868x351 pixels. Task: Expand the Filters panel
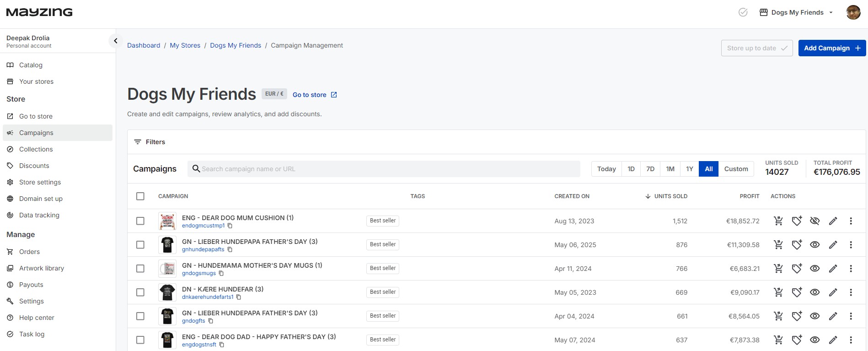click(x=150, y=142)
